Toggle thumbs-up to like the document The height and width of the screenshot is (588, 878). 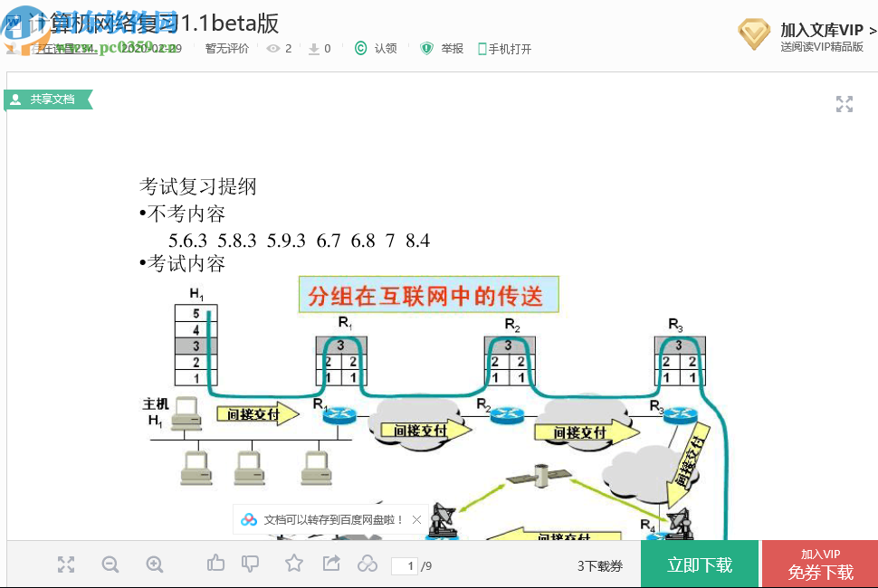215,563
